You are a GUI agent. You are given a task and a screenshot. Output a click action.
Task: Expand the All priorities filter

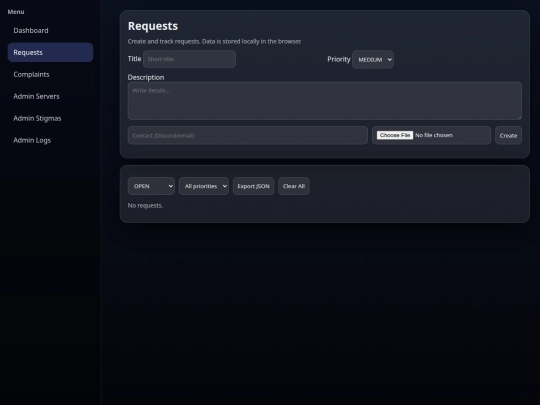pyautogui.click(x=204, y=186)
